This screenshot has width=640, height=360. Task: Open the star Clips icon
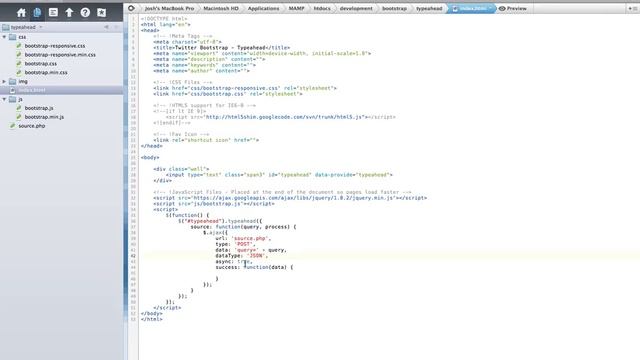pyautogui.click(x=102, y=13)
